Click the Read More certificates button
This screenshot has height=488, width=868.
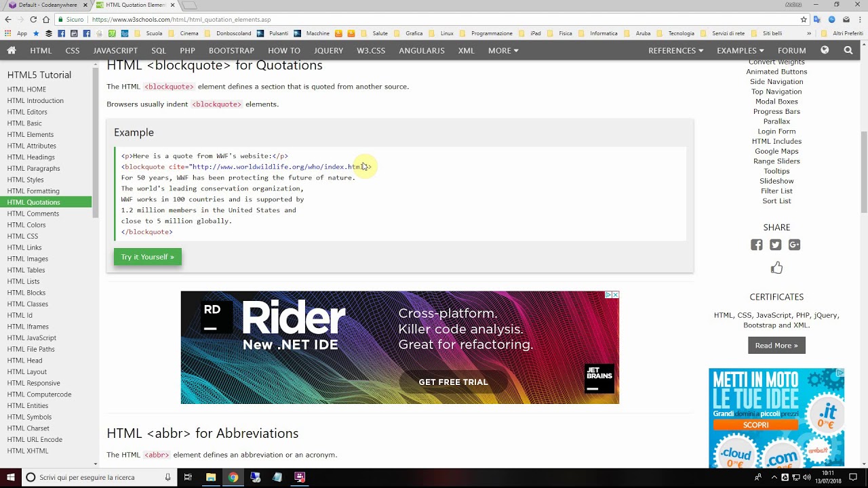click(x=776, y=345)
